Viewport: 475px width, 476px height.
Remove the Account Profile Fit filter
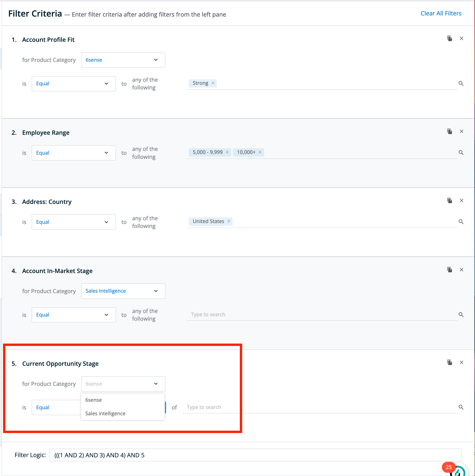click(461, 39)
